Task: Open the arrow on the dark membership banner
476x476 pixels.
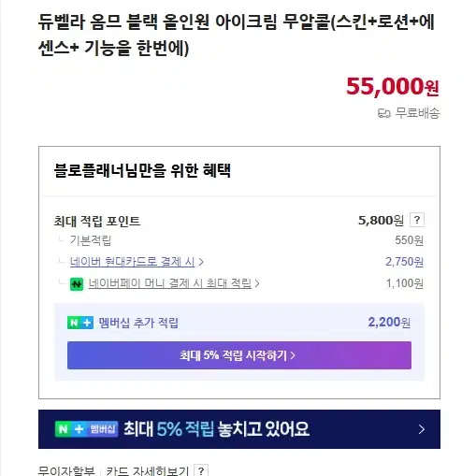Action: click(422, 429)
